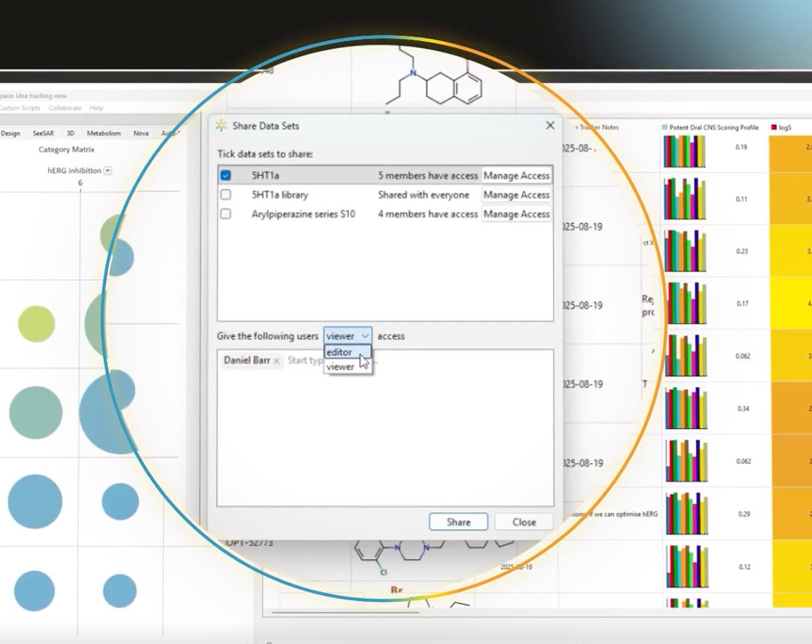Viewport: 812px width, 644px height.
Task: Tick the Arylpiperazine series S10 checkbox
Action: click(226, 214)
